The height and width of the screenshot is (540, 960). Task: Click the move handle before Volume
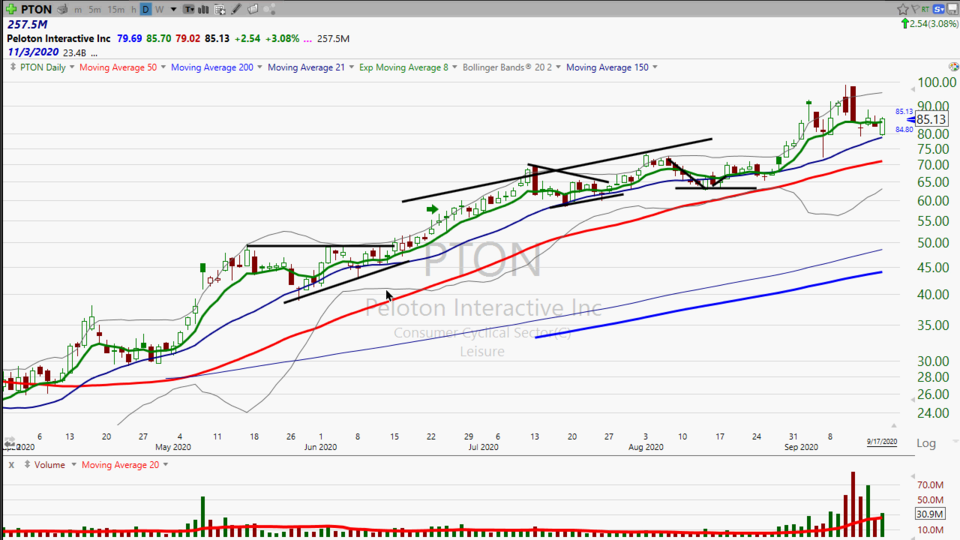pos(27,465)
